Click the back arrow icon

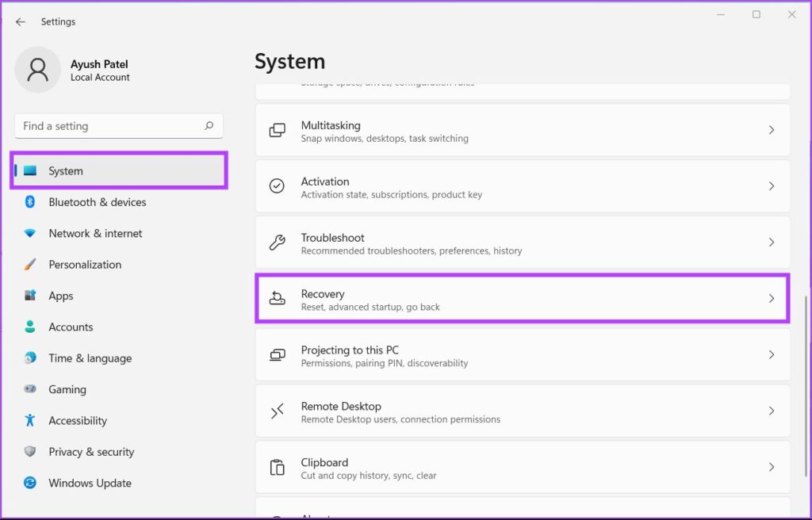20,21
